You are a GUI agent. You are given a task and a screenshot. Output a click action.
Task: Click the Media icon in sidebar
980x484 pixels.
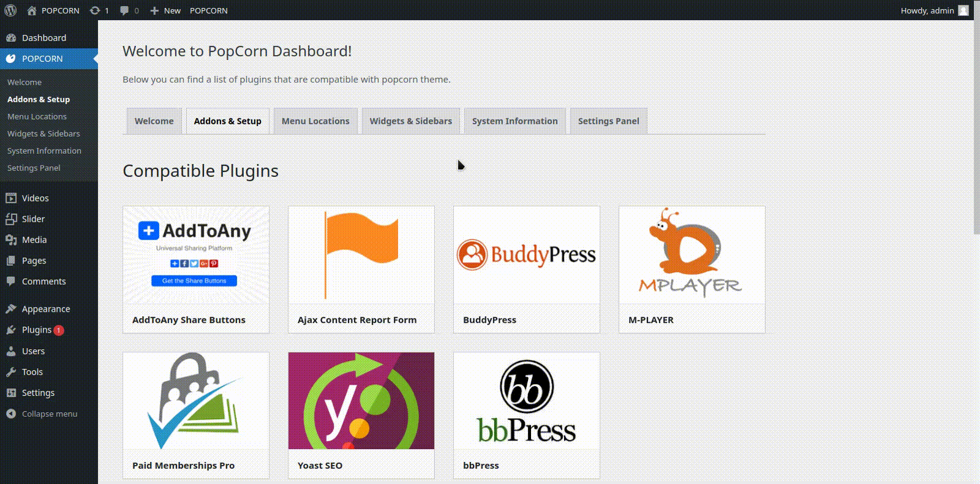click(x=11, y=240)
